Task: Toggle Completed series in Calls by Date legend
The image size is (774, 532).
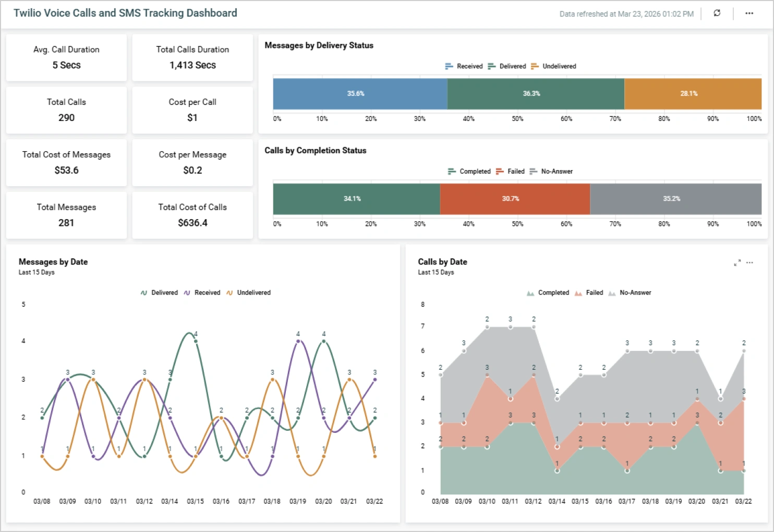Action: [x=548, y=293]
